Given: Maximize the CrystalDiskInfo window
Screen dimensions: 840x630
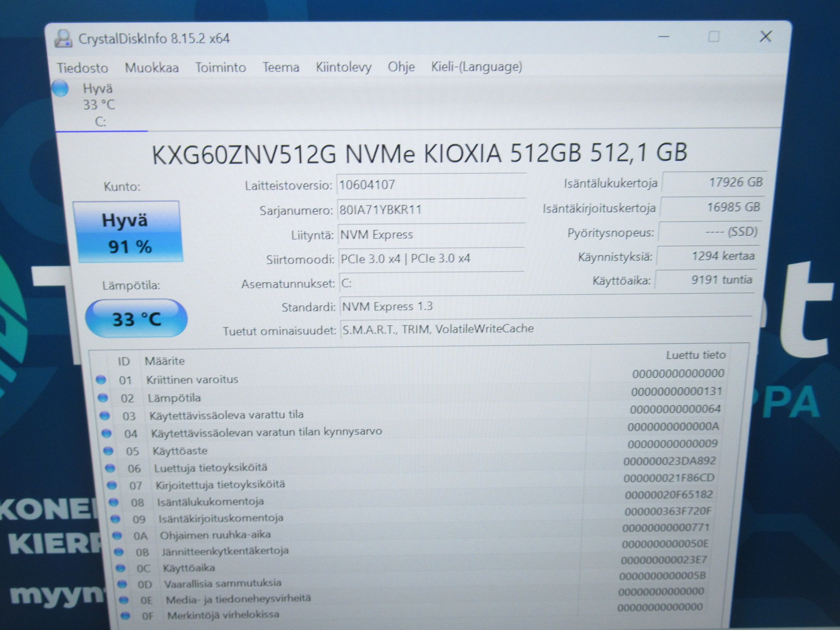Looking at the screenshot, I should pyautogui.click(x=714, y=37).
